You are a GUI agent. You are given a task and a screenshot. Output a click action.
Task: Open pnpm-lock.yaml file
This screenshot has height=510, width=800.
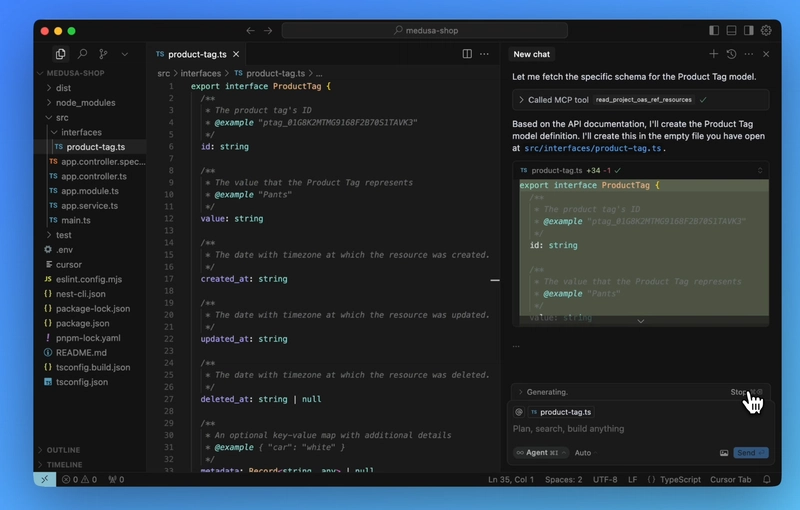88,338
